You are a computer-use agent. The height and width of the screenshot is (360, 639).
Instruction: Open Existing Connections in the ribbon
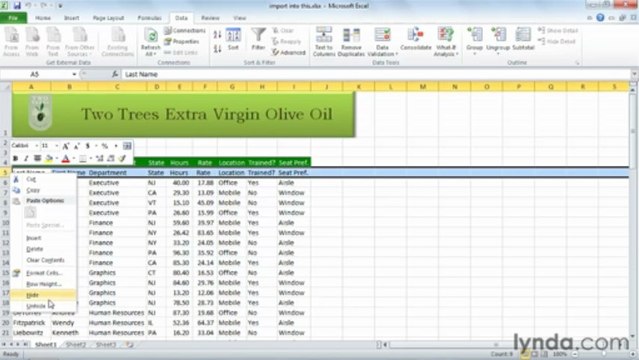(x=117, y=42)
